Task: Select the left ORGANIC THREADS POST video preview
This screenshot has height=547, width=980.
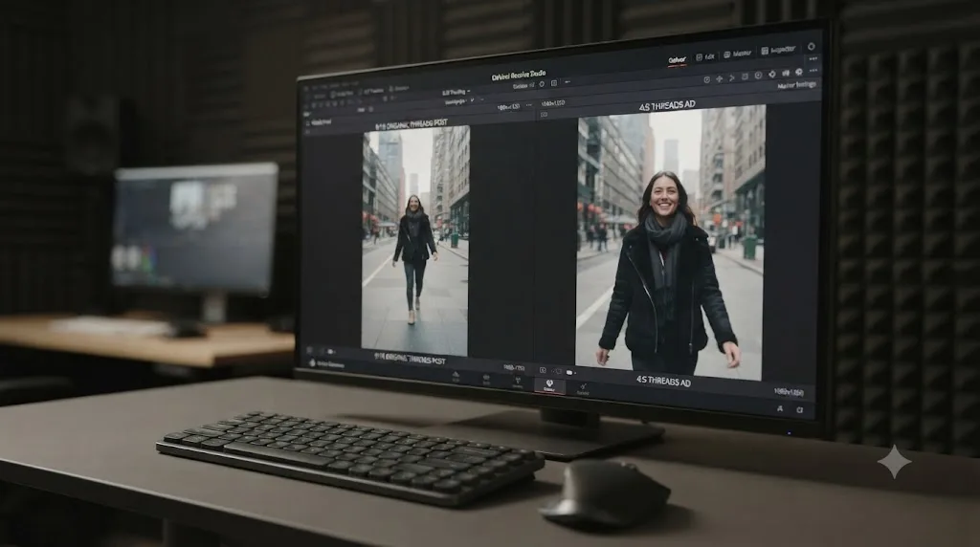Action: click(x=415, y=242)
